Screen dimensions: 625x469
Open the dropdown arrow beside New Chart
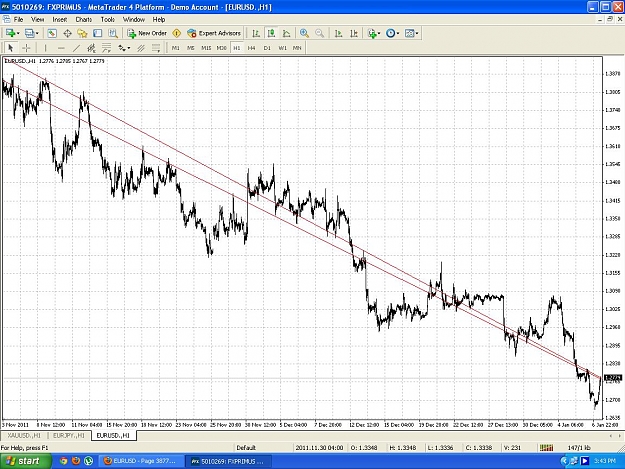click(18, 33)
